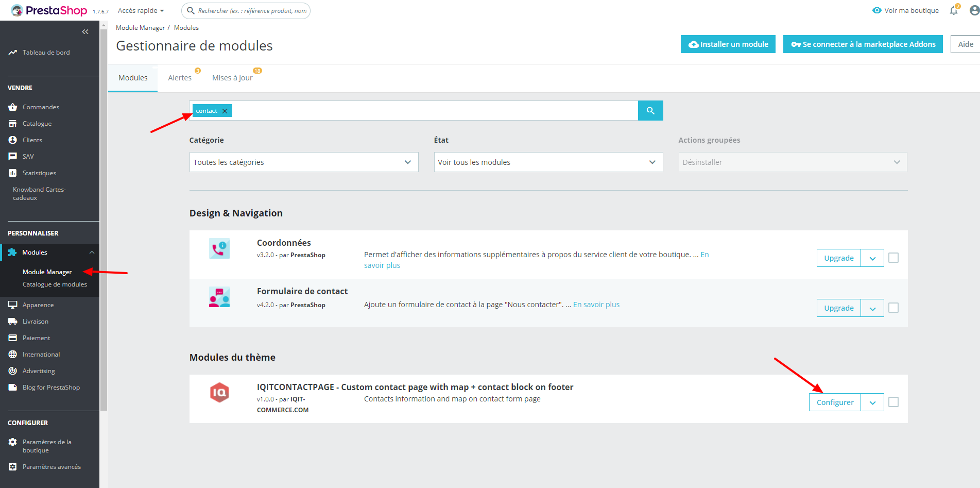Click Se connecter à la marketplace Addons
980x488 pixels.
(x=863, y=44)
